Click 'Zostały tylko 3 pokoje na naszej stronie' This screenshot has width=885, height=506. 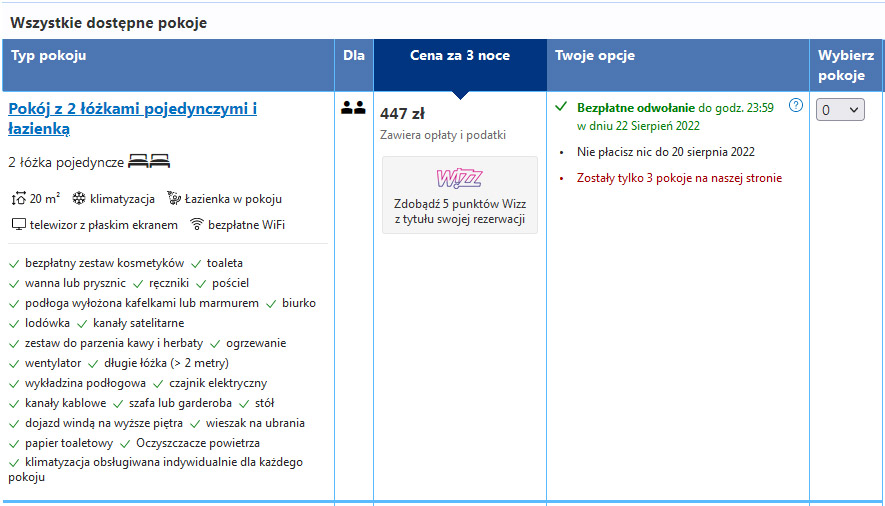pyautogui.click(x=679, y=178)
